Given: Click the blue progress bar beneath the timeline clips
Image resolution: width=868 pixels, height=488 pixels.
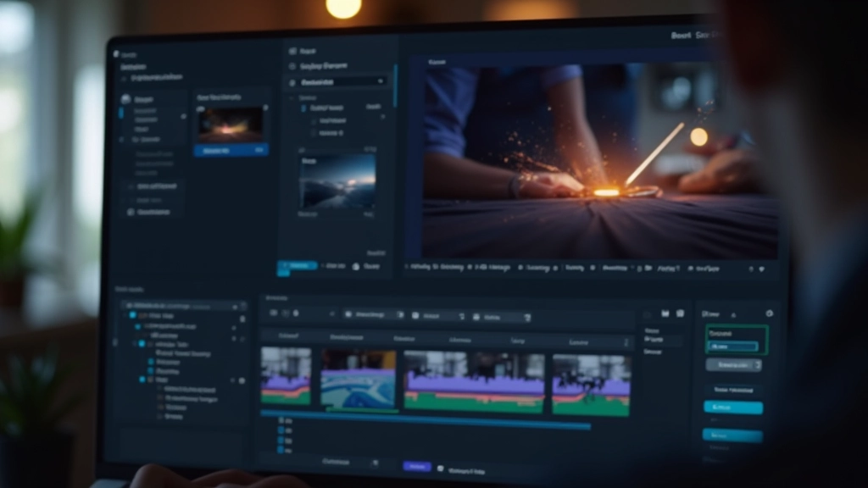Looking at the screenshot, I should click(426, 420).
